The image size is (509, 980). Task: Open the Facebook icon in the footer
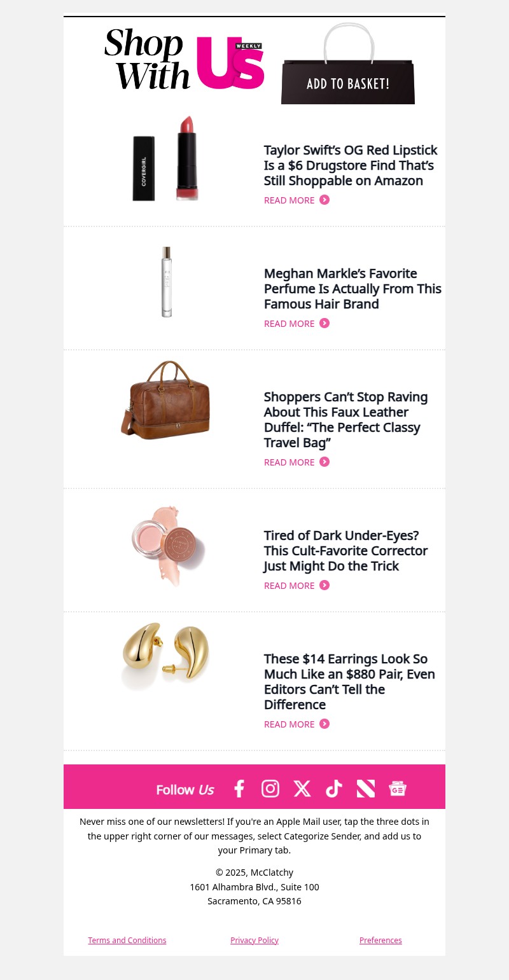[x=239, y=789]
